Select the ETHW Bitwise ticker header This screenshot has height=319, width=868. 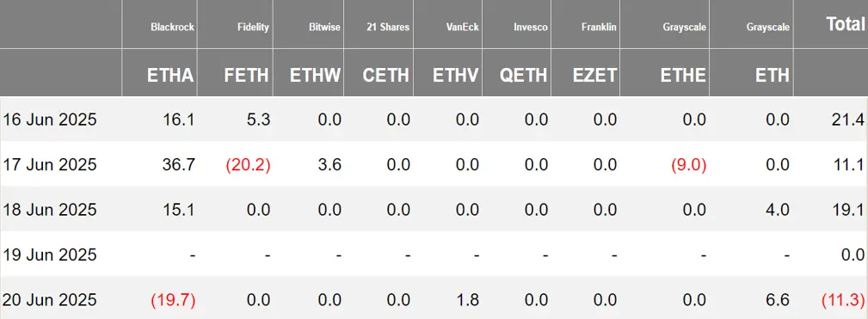(x=315, y=75)
